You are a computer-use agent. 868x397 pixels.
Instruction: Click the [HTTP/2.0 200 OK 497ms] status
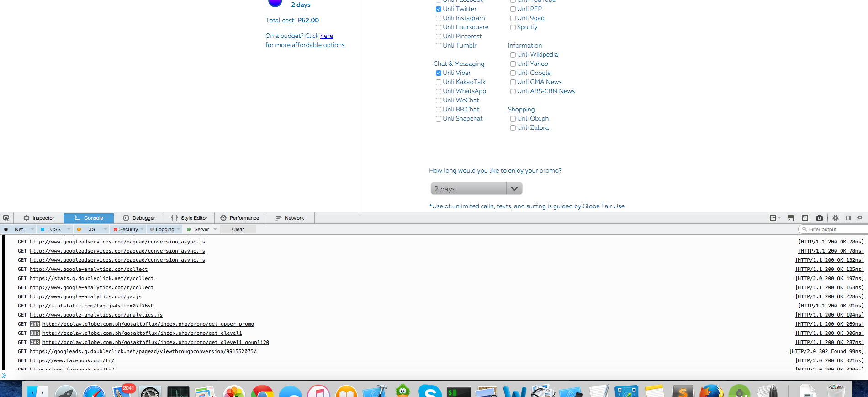click(830, 278)
